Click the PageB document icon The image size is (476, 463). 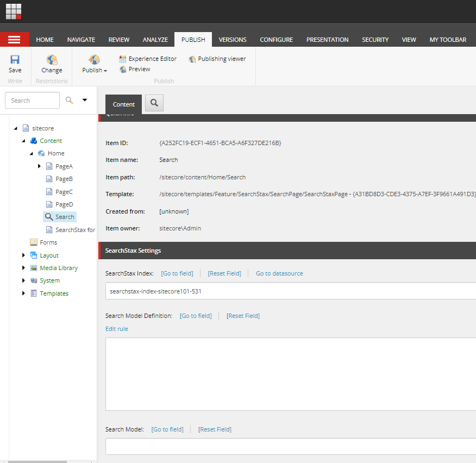point(49,179)
